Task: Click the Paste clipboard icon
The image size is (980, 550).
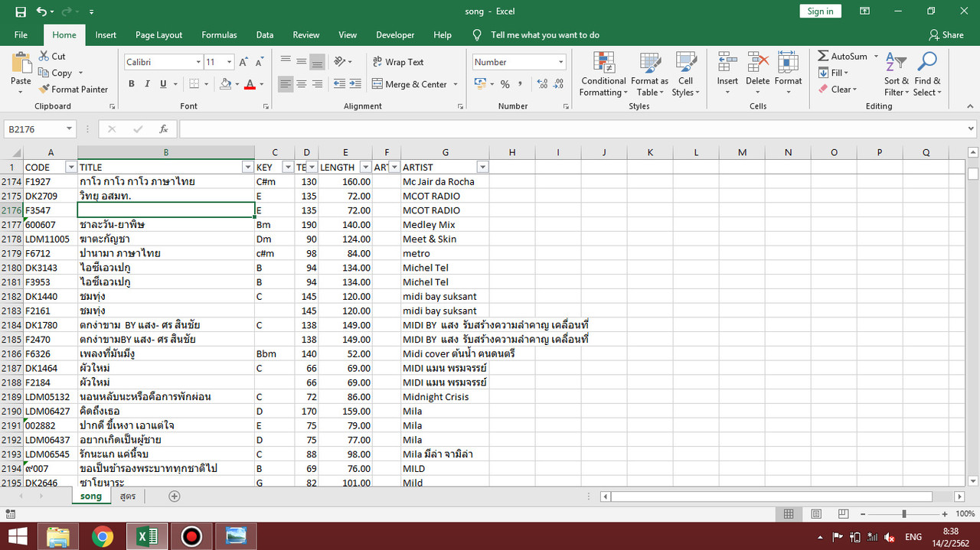Action: pos(21,64)
